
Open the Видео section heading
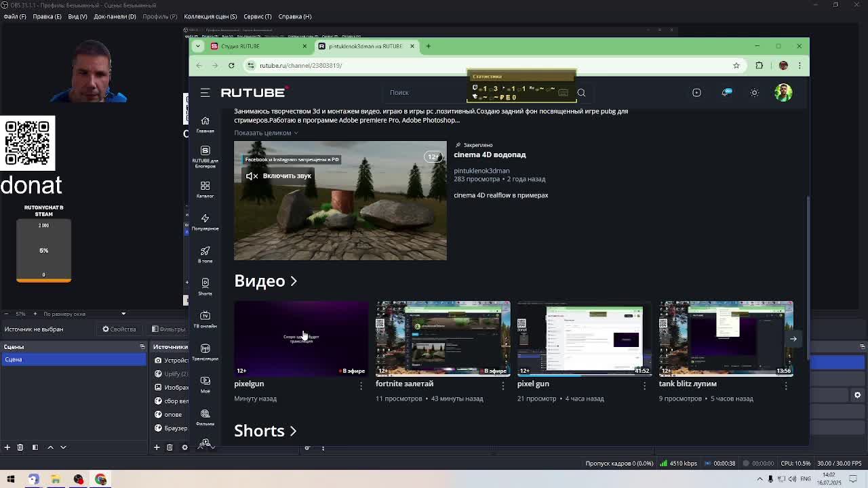(x=265, y=281)
